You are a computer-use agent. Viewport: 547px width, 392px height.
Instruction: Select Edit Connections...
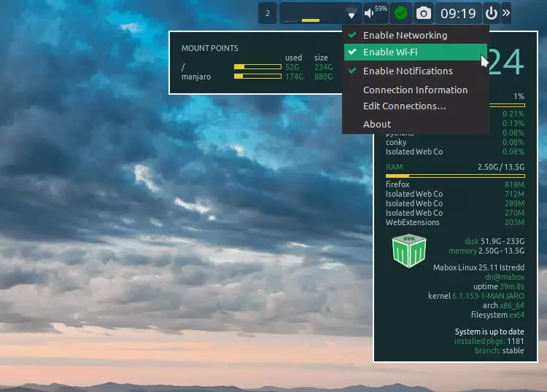coord(404,106)
